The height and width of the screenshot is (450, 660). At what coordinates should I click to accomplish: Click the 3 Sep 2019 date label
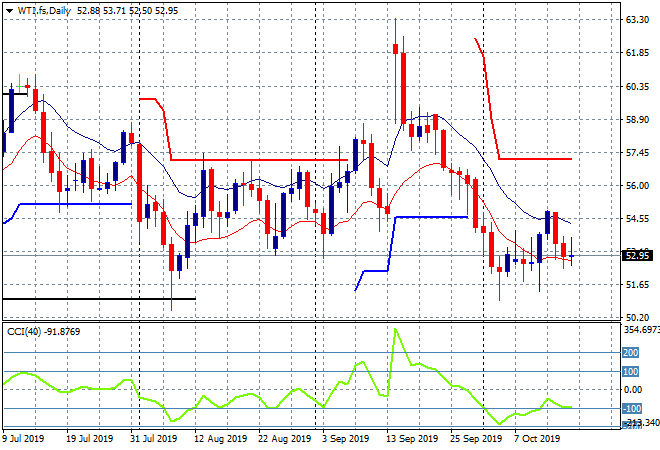pyautogui.click(x=346, y=439)
